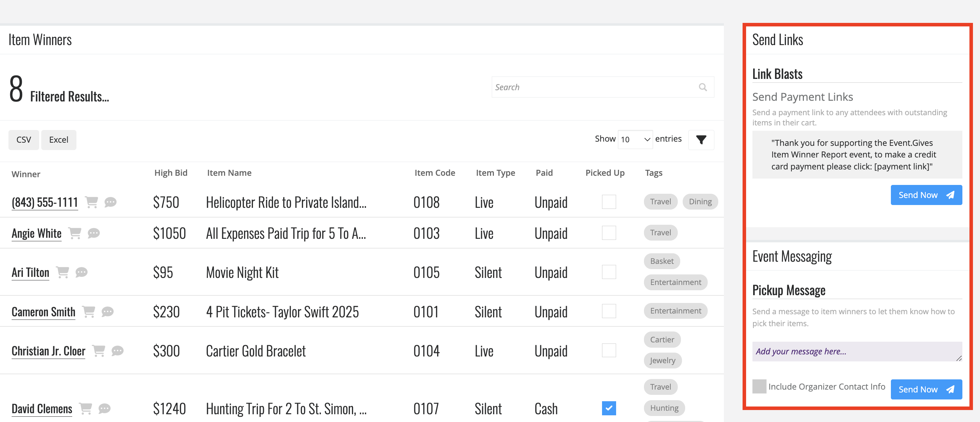Click Travel tag on Helicopter Ride row
Viewport: 980px width, 422px height.
[x=660, y=202]
